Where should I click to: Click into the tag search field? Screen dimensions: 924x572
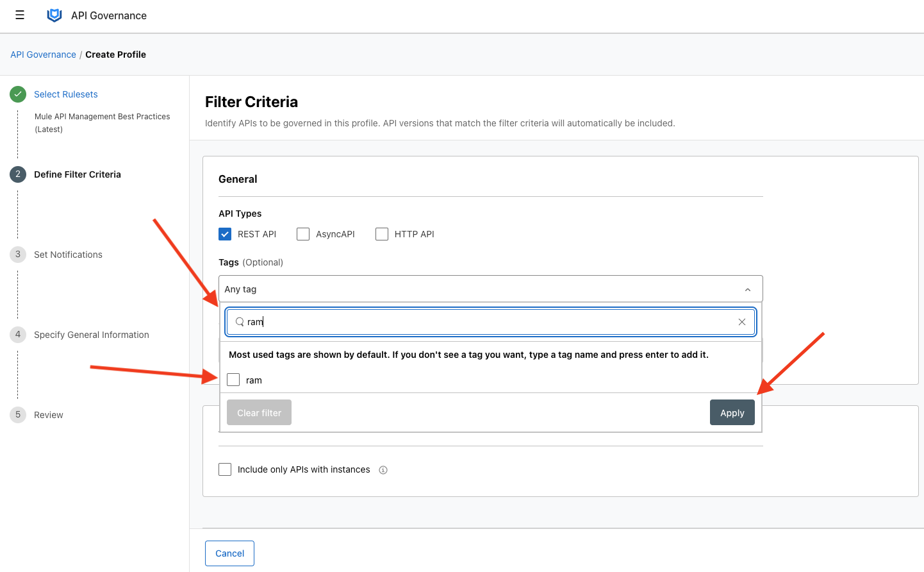tap(487, 322)
